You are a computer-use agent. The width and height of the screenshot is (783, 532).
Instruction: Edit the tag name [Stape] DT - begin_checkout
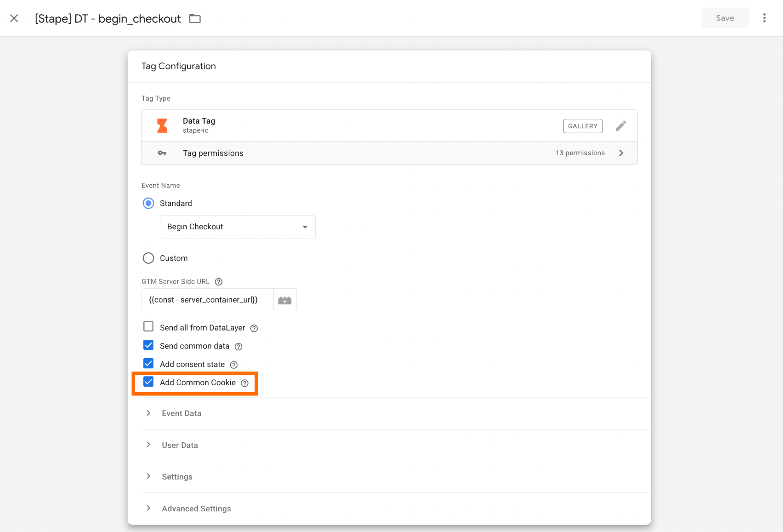[108, 19]
